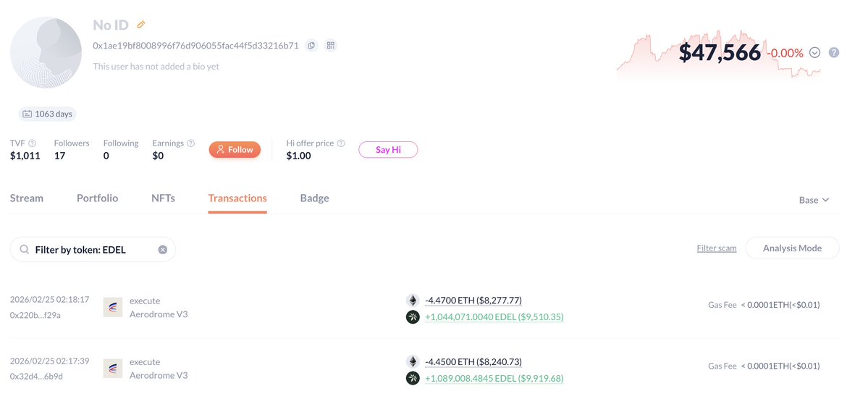Click the Hi offer price info icon
The image size is (868, 415).
(341, 143)
